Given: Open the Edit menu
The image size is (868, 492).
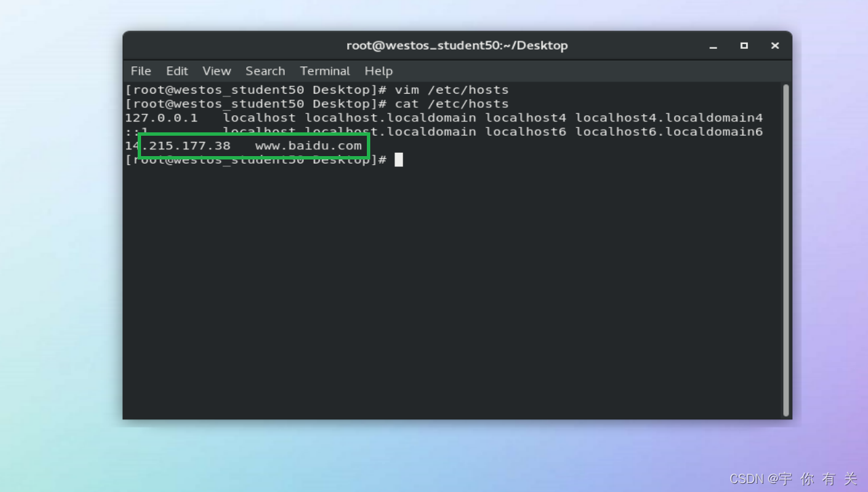Looking at the screenshot, I should (x=177, y=71).
